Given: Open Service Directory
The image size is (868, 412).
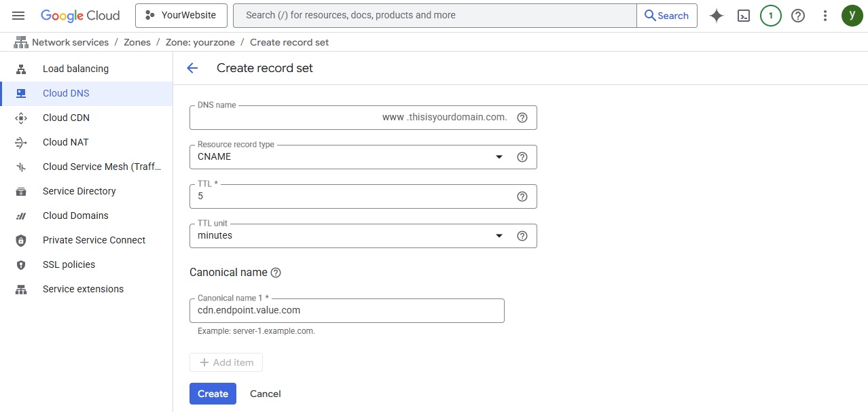Looking at the screenshot, I should (79, 191).
